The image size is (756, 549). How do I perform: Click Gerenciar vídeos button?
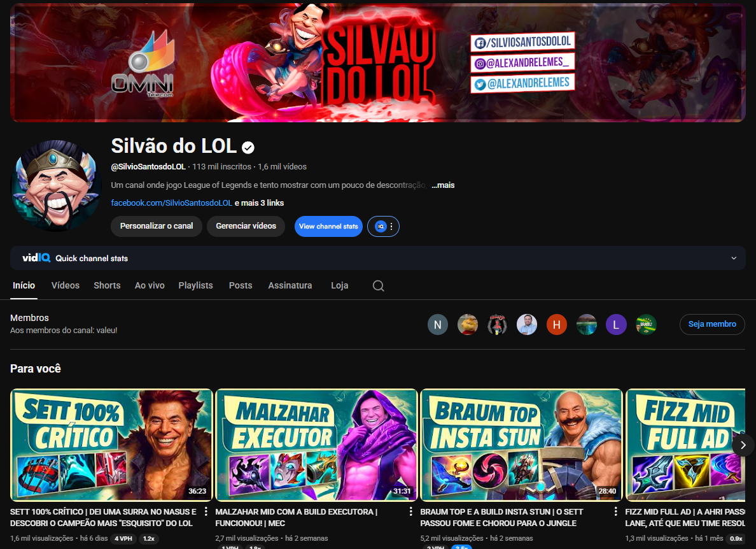coord(246,226)
